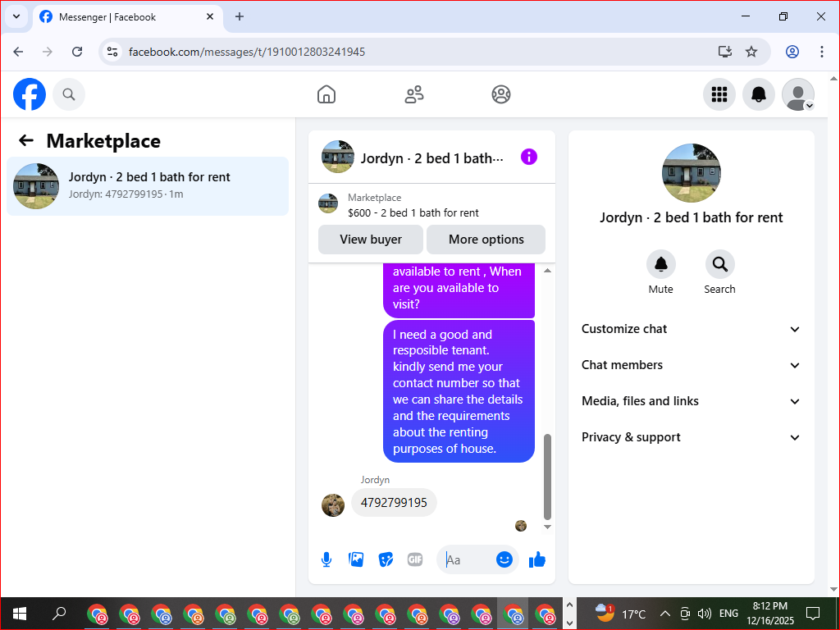Expand the Privacy & support section
The width and height of the screenshot is (840, 630).
click(x=691, y=437)
